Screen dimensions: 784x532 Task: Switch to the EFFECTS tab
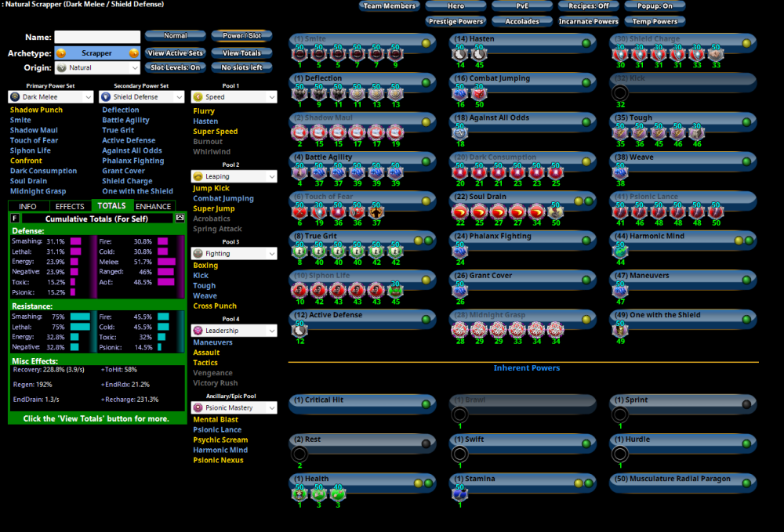(70, 206)
